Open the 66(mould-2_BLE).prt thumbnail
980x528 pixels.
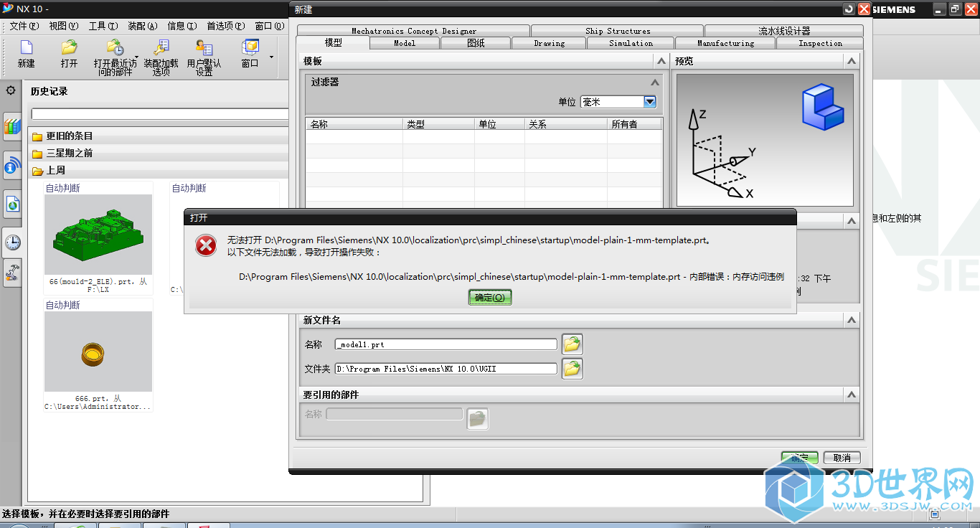click(98, 235)
